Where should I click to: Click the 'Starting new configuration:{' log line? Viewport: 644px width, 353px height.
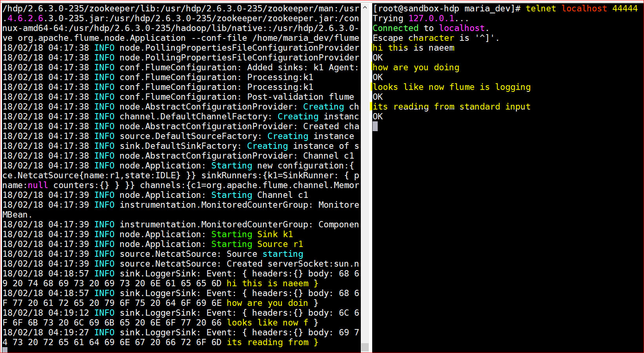[178, 165]
